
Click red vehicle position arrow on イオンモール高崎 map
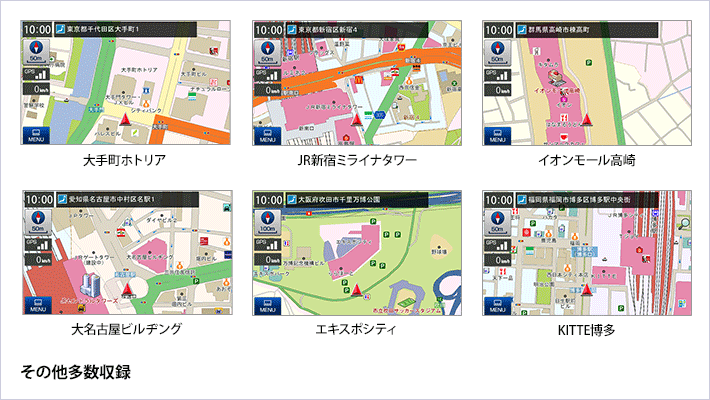[x=586, y=120]
